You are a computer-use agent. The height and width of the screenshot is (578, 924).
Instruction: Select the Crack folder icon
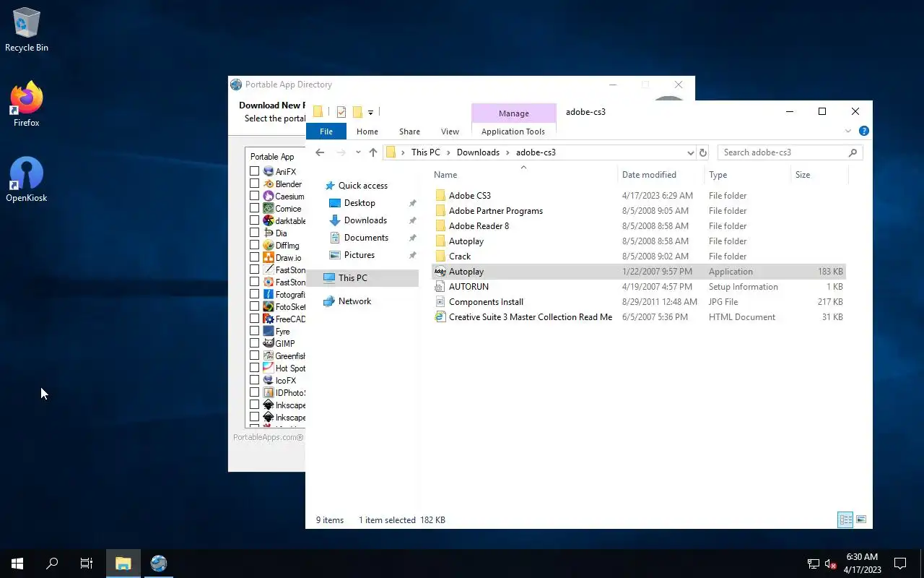pyautogui.click(x=440, y=256)
